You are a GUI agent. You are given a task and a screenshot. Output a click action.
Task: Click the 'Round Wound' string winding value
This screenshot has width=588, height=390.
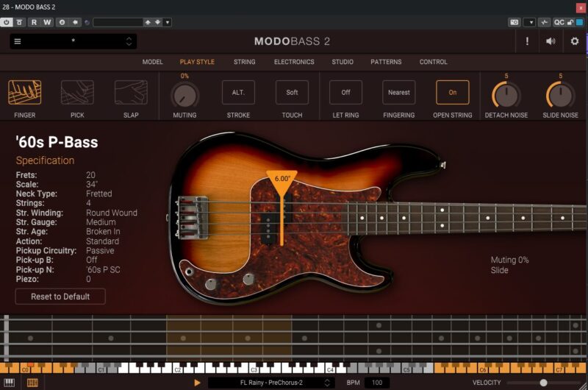[112, 213]
